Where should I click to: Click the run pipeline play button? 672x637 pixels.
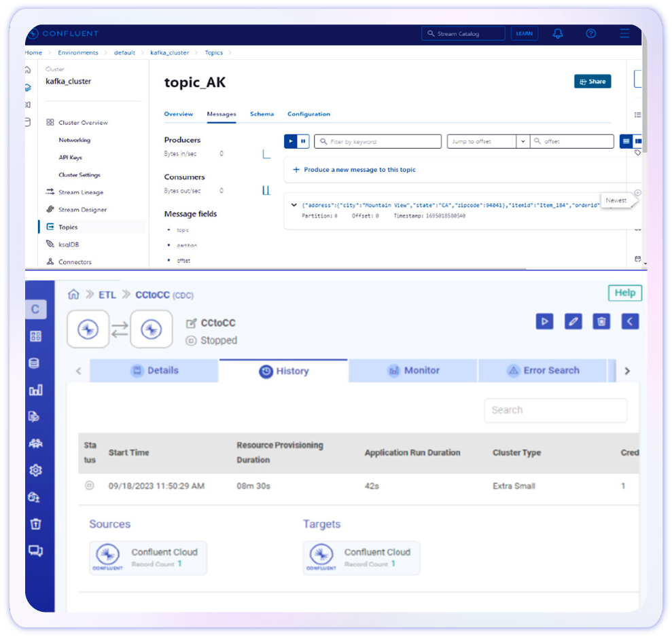(544, 321)
